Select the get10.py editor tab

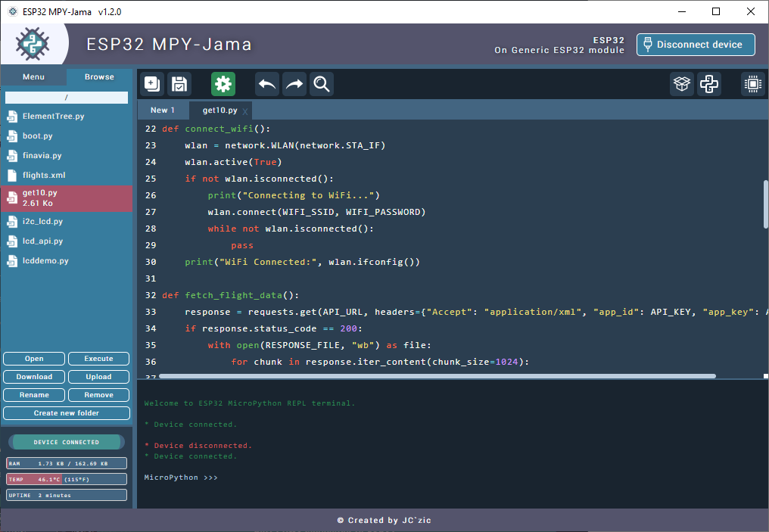pyautogui.click(x=219, y=110)
